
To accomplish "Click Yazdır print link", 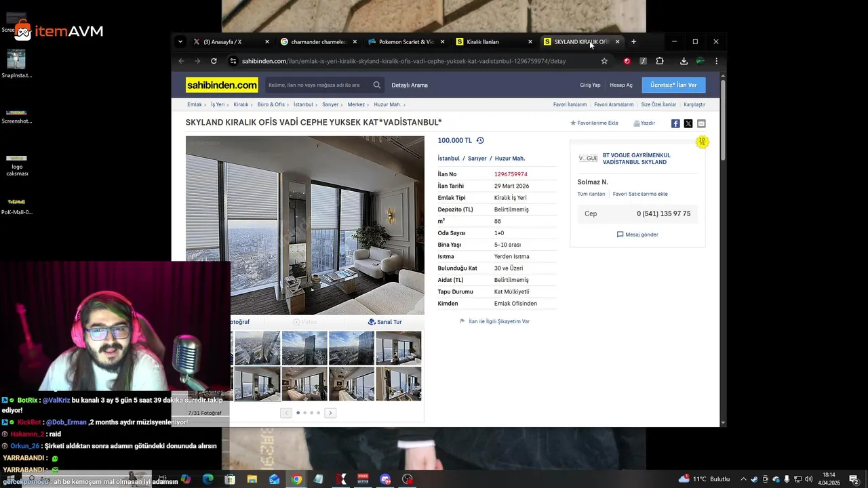I will pos(644,123).
